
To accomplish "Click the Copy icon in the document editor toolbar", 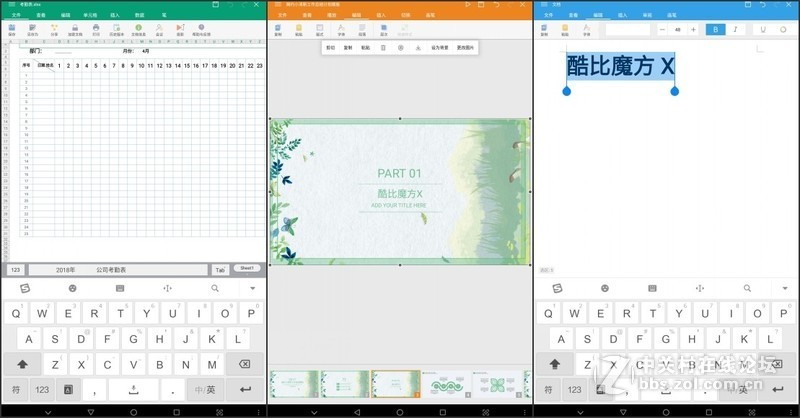I will (544, 30).
